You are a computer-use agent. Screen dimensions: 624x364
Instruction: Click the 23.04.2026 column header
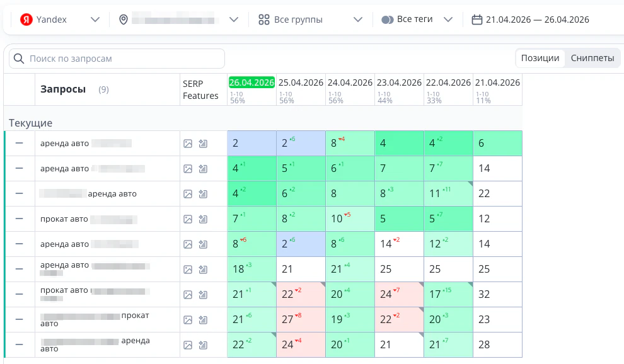pos(399,82)
